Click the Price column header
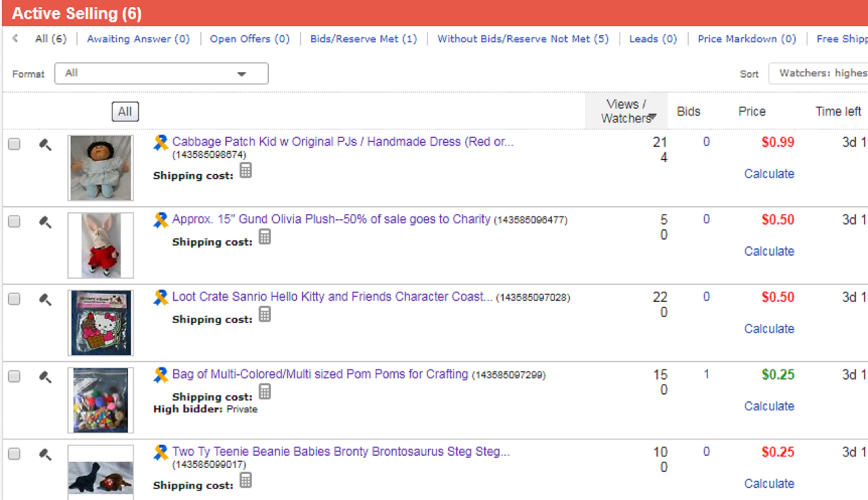Screen dimensions: 868x500 point(752,112)
